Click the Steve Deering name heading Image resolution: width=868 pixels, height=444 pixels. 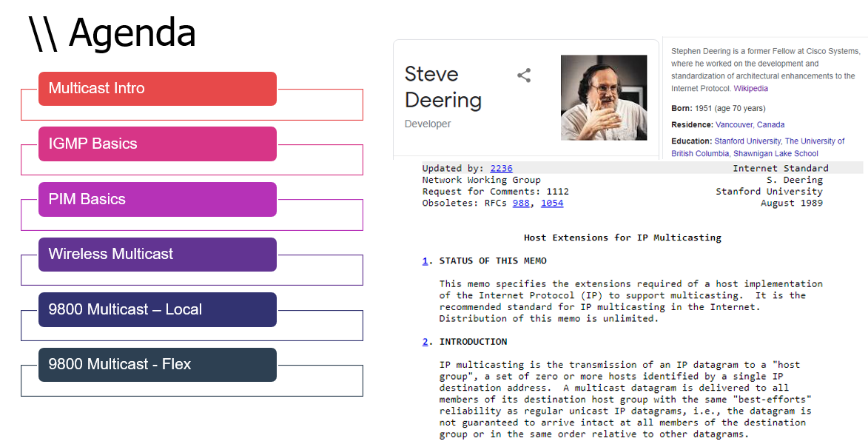coord(443,87)
